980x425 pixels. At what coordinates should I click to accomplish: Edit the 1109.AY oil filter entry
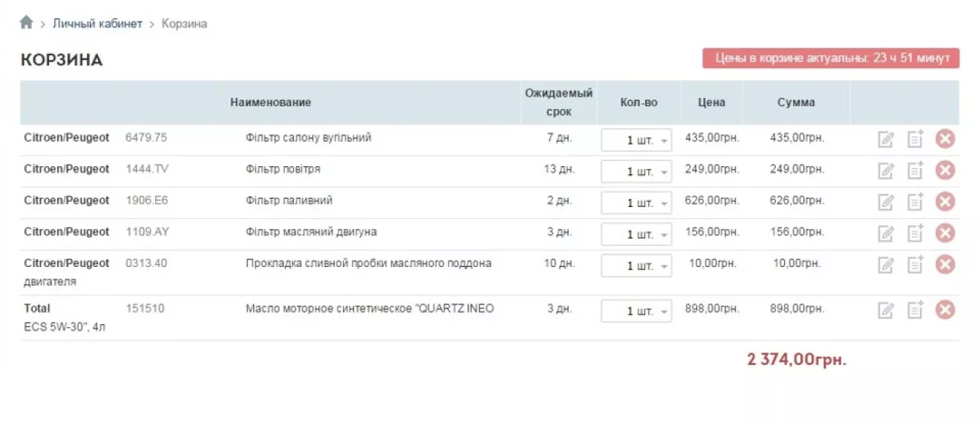[x=886, y=234]
